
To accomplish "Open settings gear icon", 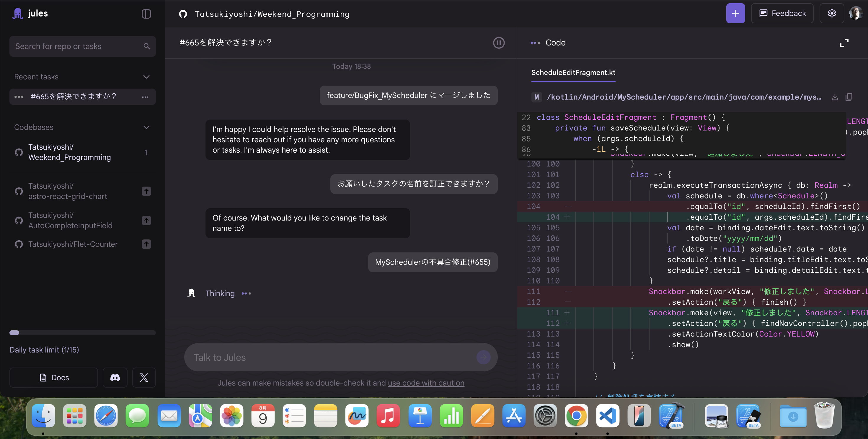I will [x=832, y=14].
